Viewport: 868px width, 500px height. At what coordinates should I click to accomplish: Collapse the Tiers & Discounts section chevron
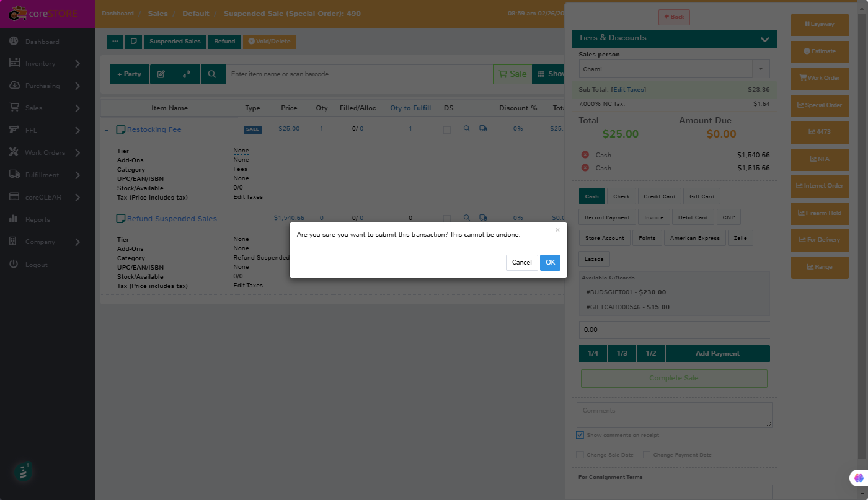click(764, 38)
